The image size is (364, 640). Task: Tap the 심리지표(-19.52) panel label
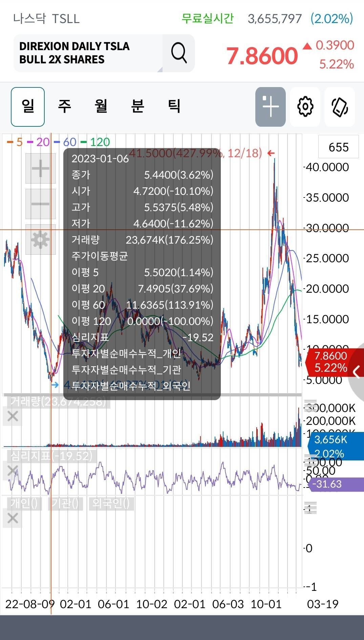click(x=51, y=456)
